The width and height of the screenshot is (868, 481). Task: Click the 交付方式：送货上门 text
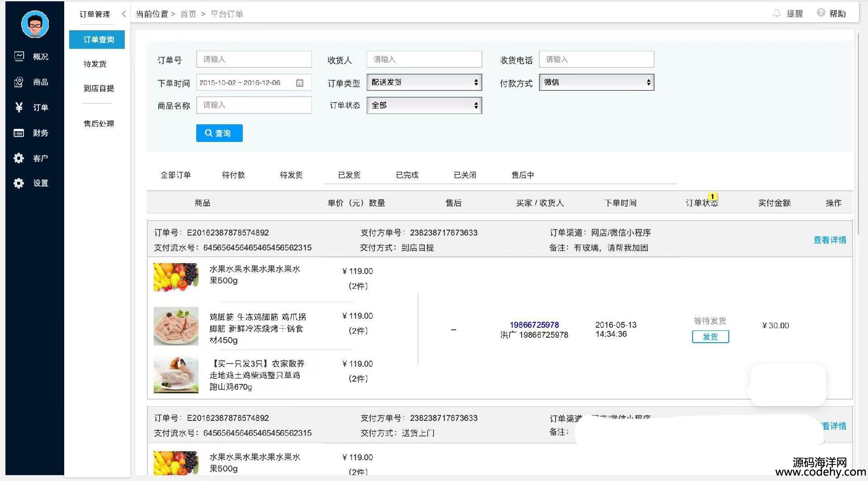(x=397, y=433)
